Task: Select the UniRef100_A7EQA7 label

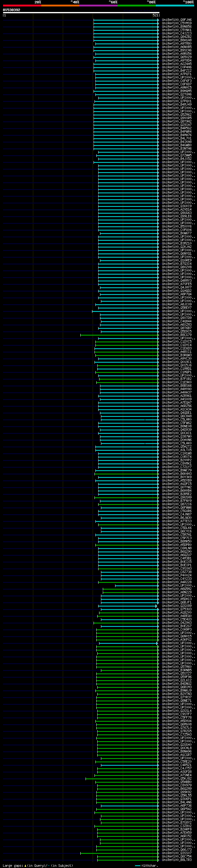Action: (x=176, y=403)
